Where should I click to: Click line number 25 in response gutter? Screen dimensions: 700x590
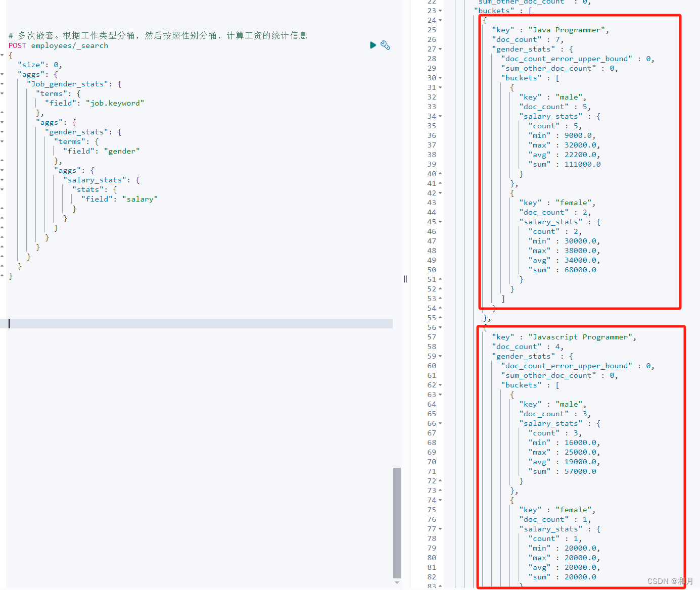point(432,30)
